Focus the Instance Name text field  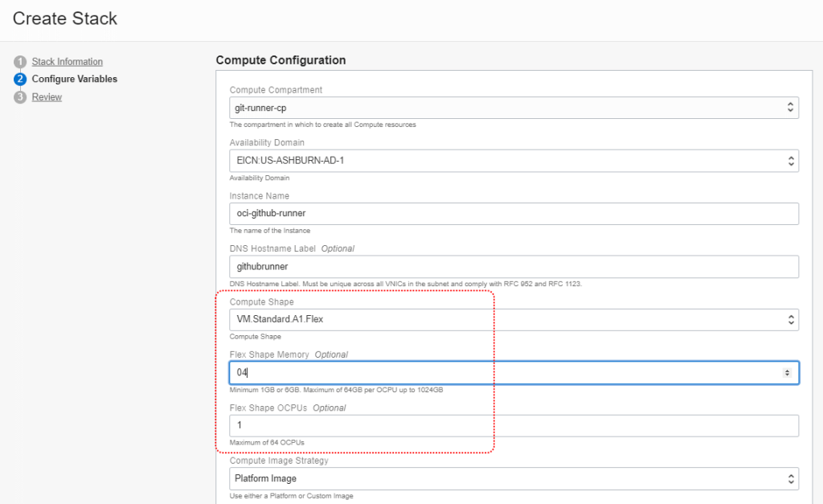[513, 214]
